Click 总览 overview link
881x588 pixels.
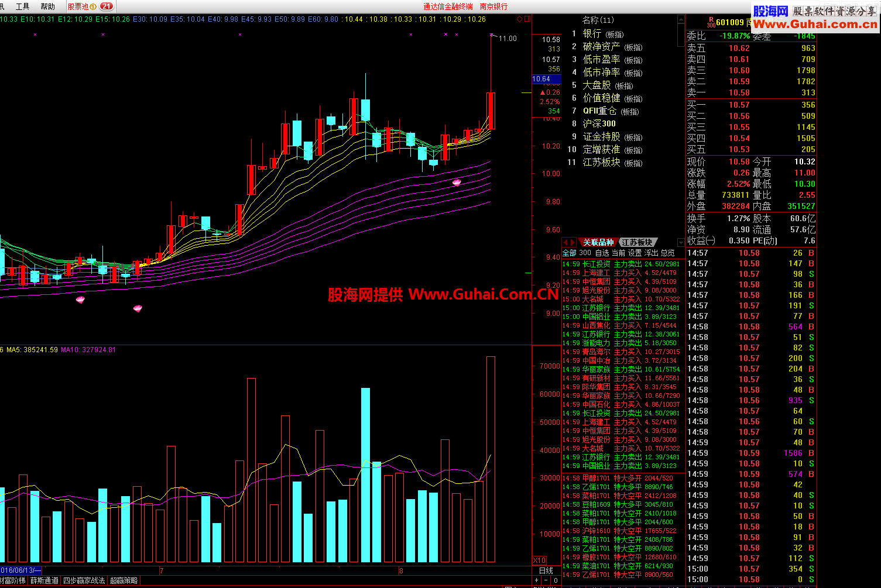667,253
